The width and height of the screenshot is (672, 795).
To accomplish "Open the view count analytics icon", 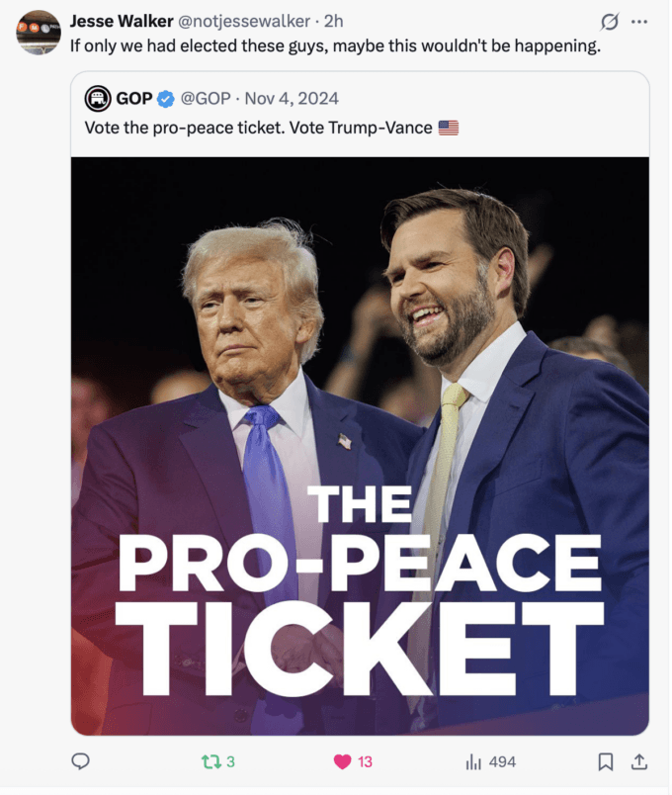I will click(473, 761).
